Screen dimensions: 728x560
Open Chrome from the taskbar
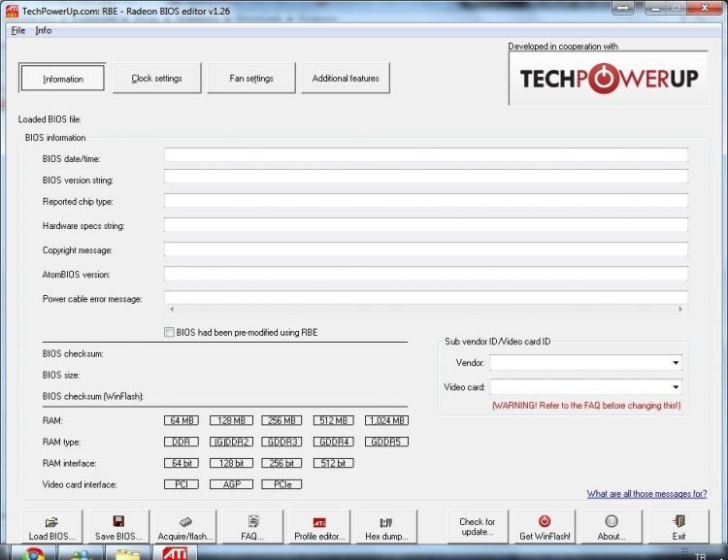click(x=33, y=553)
